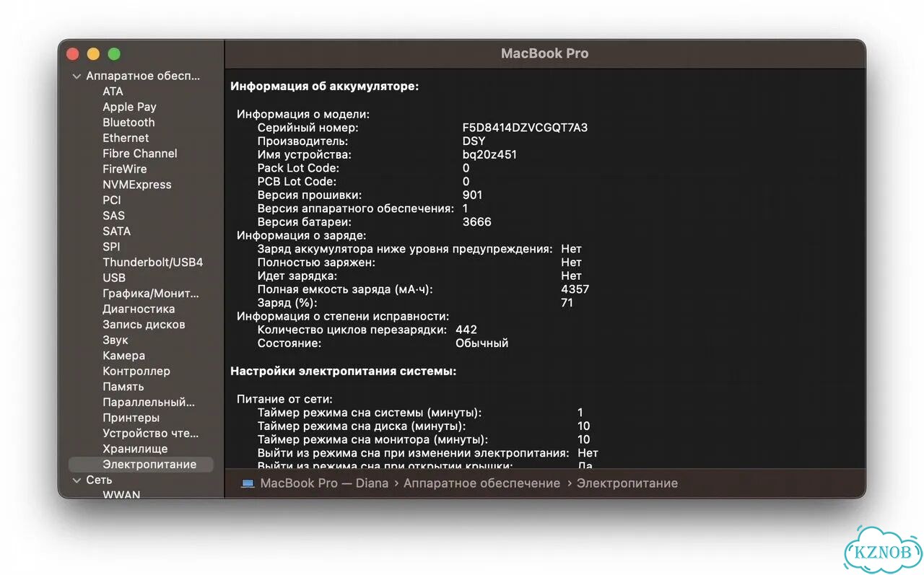Select Звук in the sidebar
The height and width of the screenshot is (575, 924).
tap(115, 340)
